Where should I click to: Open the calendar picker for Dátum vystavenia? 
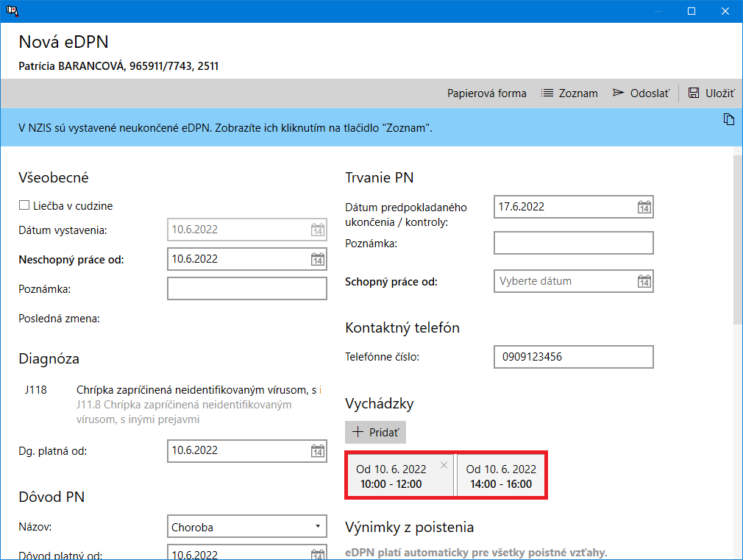pyautogui.click(x=317, y=230)
